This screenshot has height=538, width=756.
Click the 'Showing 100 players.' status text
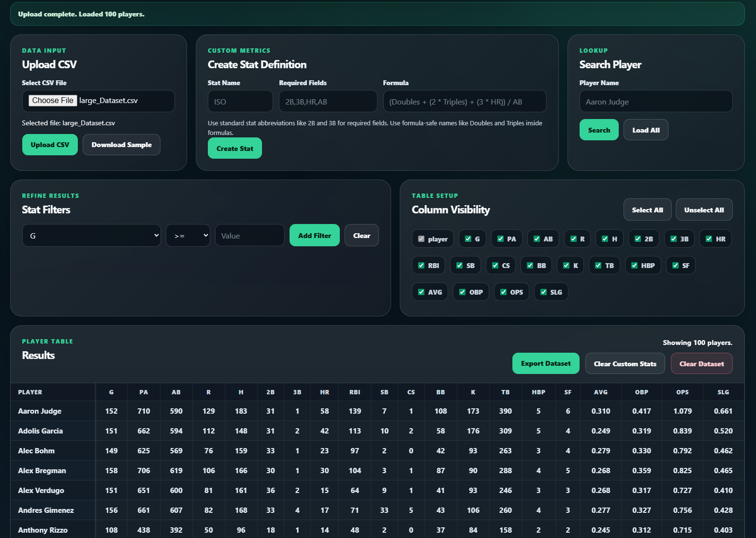click(x=698, y=343)
